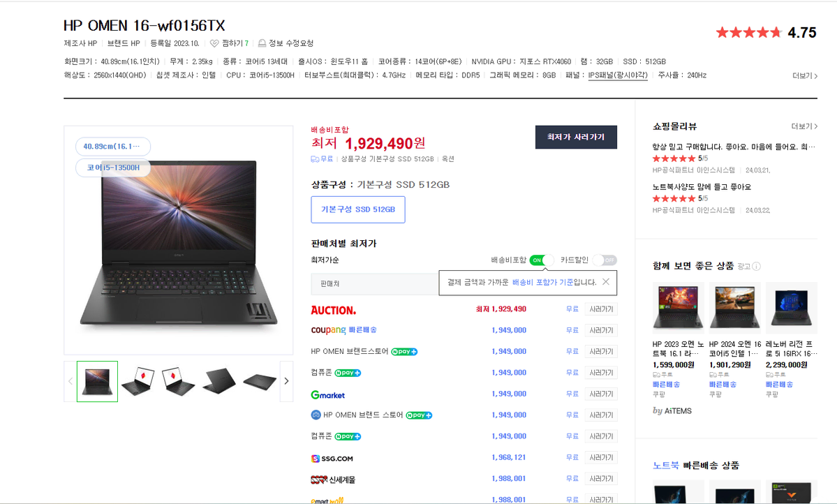Click the info icon next to 광고

tap(757, 267)
